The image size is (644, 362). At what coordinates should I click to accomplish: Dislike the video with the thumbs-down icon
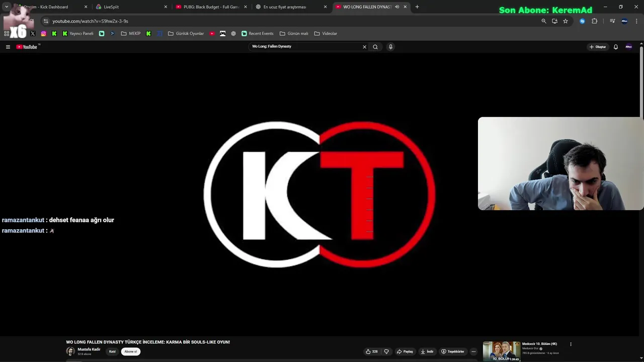click(386, 351)
